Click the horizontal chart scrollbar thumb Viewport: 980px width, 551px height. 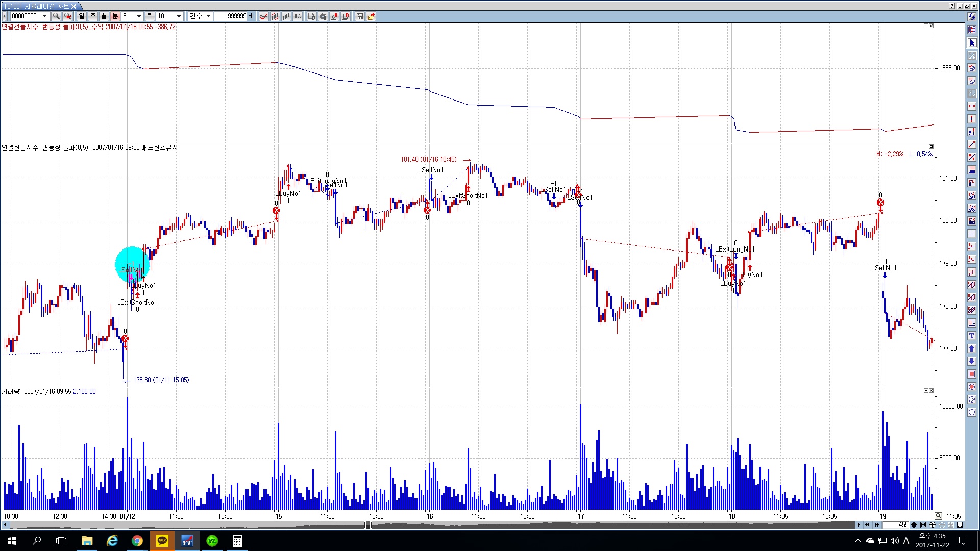pyautogui.click(x=367, y=524)
